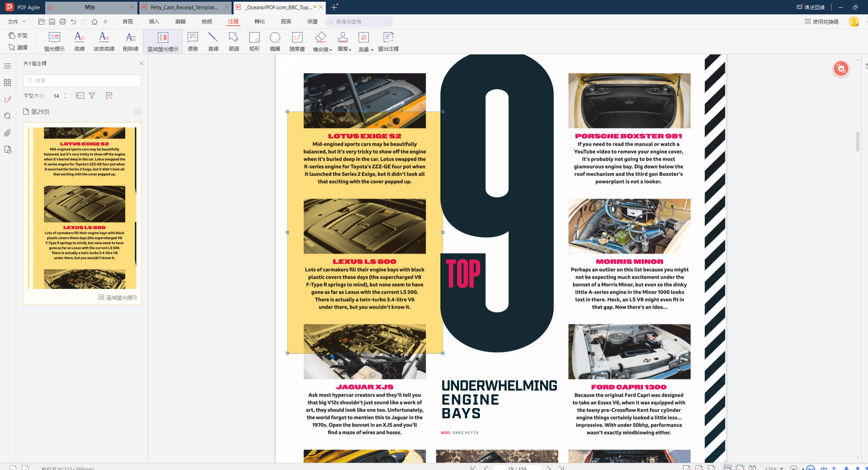
Task: Open the user account avatar
Action: coord(854,22)
